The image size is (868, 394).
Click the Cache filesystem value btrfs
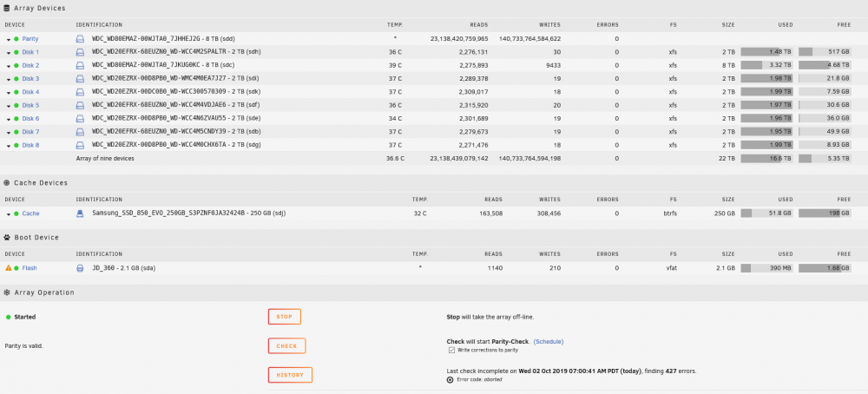point(670,213)
